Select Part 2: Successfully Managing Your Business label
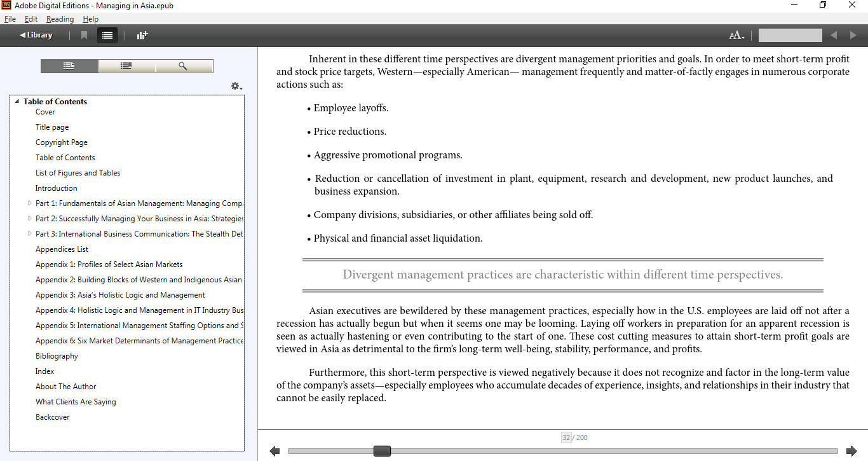868x461 pixels. pos(139,219)
